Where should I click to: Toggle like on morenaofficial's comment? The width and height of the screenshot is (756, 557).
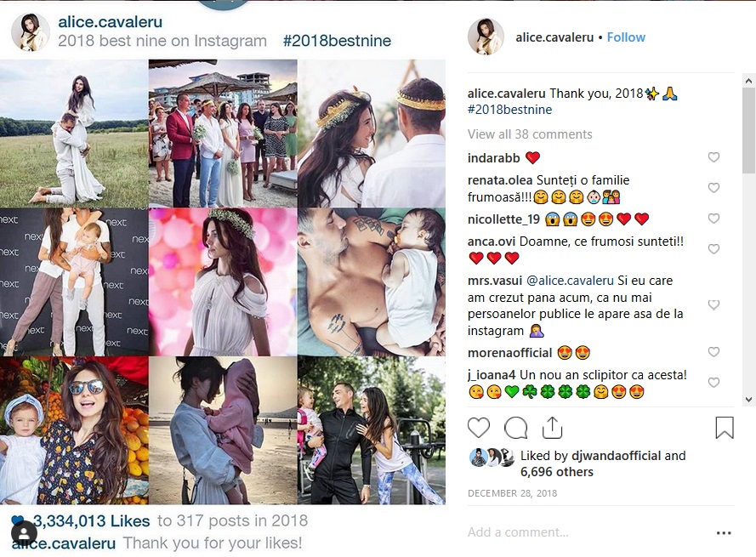pyautogui.click(x=713, y=352)
